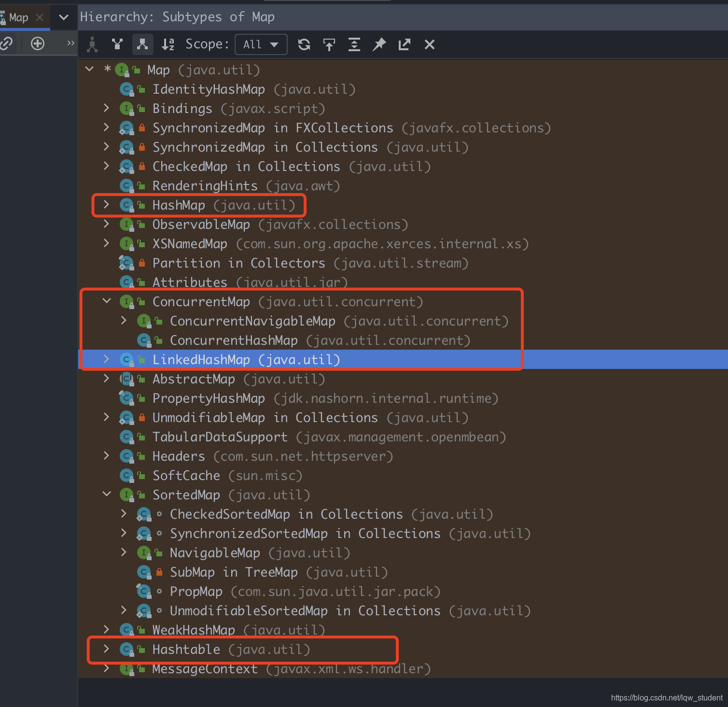The height and width of the screenshot is (707, 728).
Task: Close the Map tab
Action: click(40, 17)
